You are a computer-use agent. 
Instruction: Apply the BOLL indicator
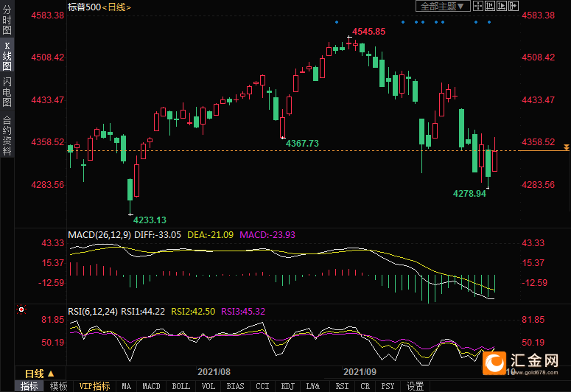point(181,386)
